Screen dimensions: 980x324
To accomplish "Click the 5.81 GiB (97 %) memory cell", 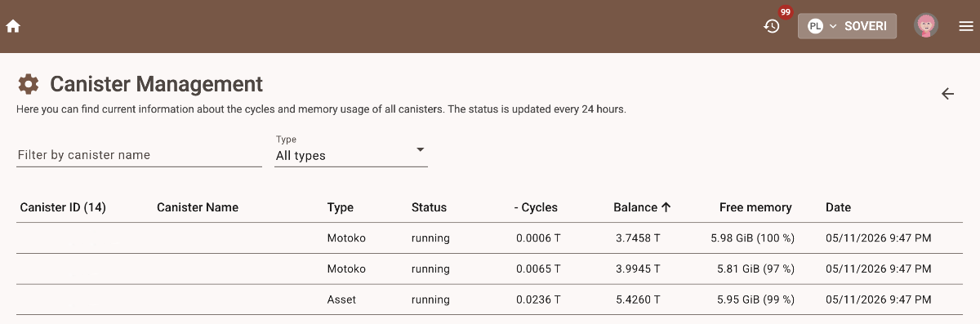I will [x=756, y=269].
